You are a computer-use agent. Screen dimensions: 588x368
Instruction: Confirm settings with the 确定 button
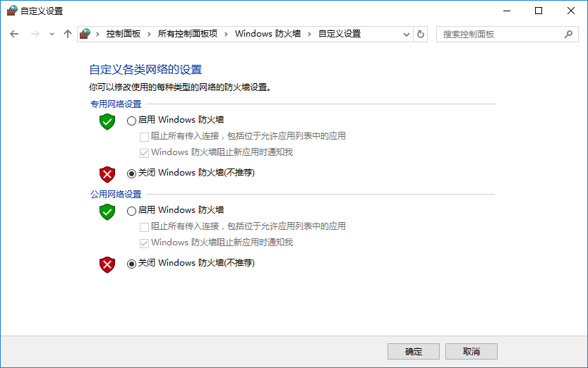pyautogui.click(x=413, y=351)
